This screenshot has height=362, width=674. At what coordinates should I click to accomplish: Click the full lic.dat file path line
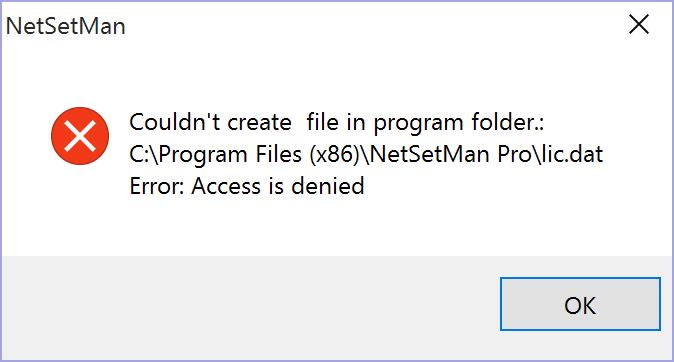[366, 154]
